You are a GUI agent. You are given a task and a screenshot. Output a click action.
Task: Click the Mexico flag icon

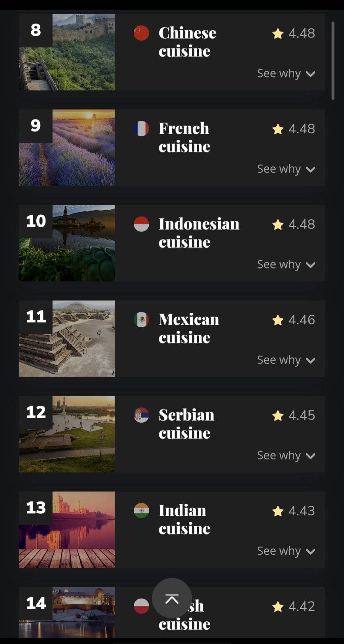141,320
